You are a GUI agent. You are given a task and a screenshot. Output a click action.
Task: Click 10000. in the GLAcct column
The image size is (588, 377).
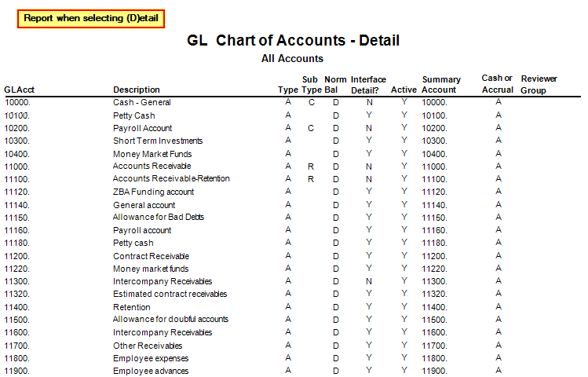17,102
